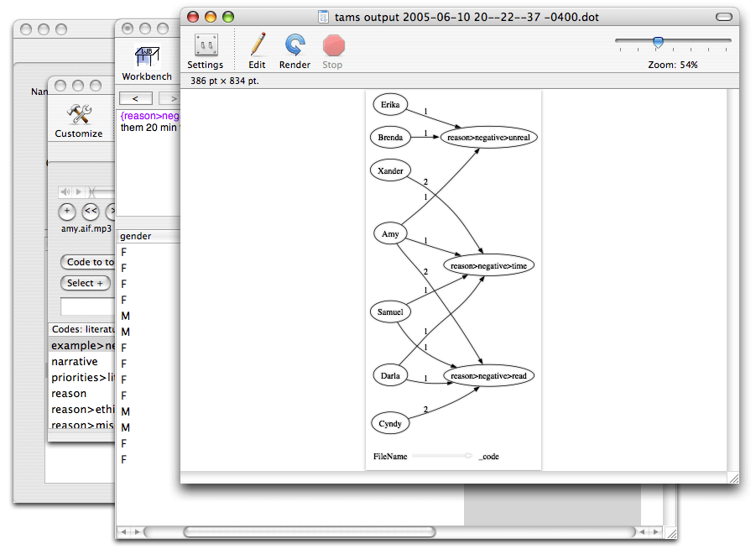Click the audio volume speaker icon

[x=65, y=192]
